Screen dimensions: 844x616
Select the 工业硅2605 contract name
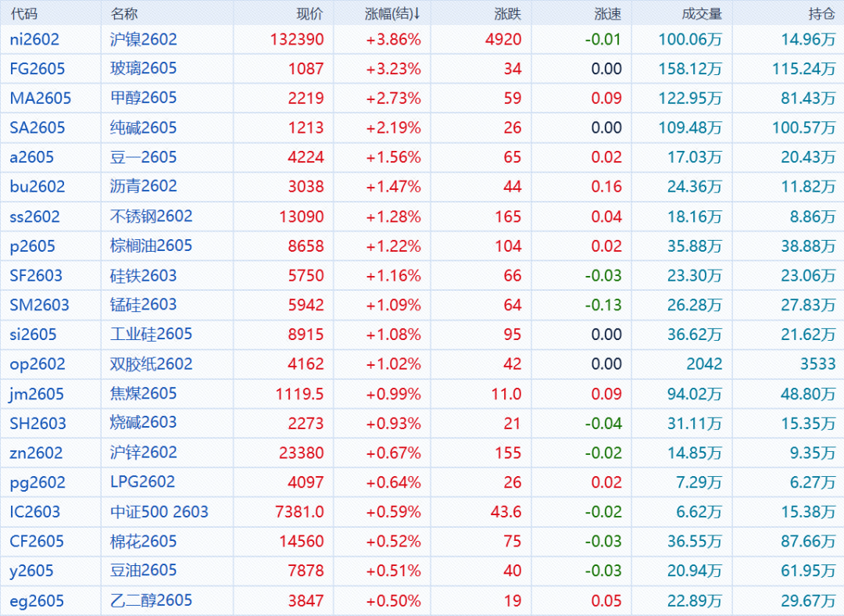pyautogui.click(x=151, y=335)
